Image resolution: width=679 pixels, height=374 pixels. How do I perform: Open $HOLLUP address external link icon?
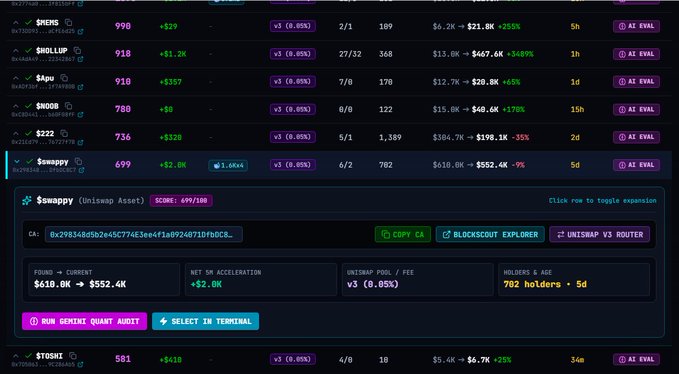(x=81, y=59)
